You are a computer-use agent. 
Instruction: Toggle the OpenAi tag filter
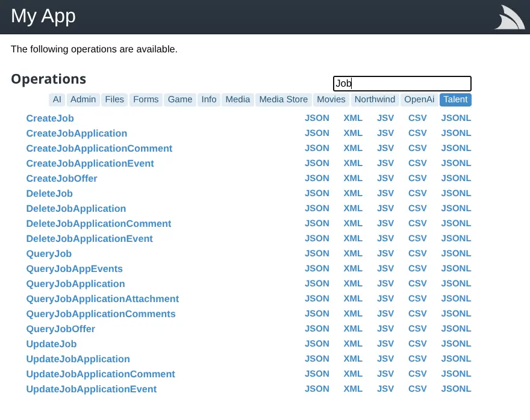(419, 100)
